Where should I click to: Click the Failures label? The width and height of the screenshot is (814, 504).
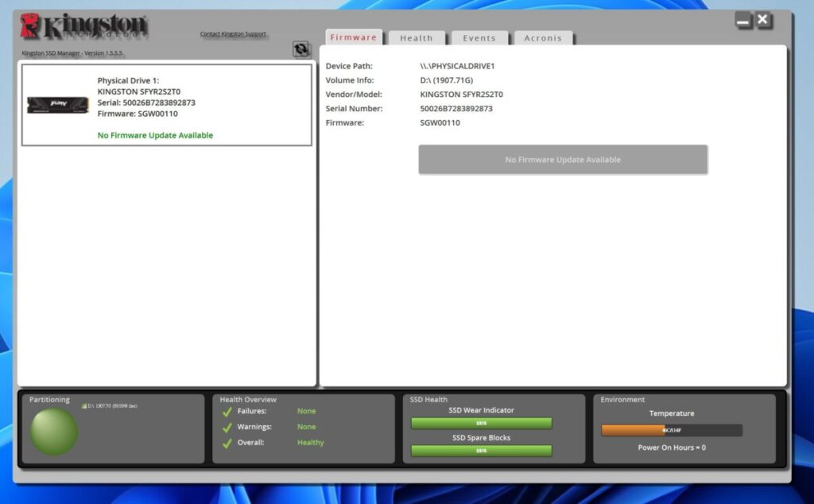coord(252,410)
